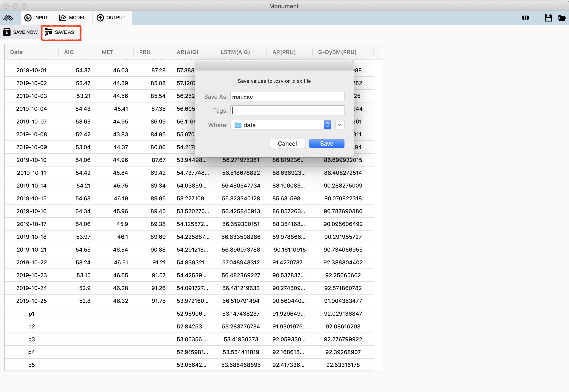Viewport: 569px width, 392px height.
Task: Click G-DyBM value 90.288275009
Action: pos(343,186)
